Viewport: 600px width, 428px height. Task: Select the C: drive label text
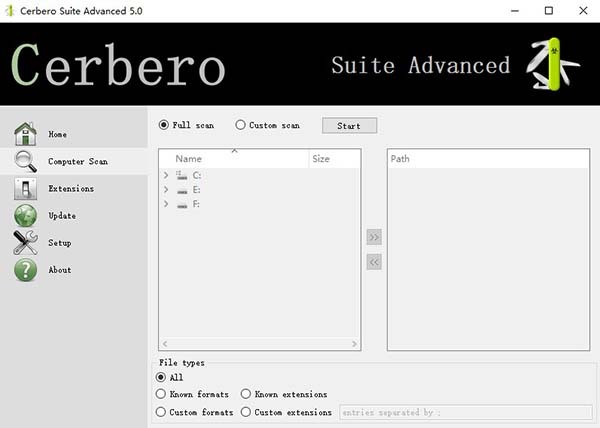click(x=197, y=176)
